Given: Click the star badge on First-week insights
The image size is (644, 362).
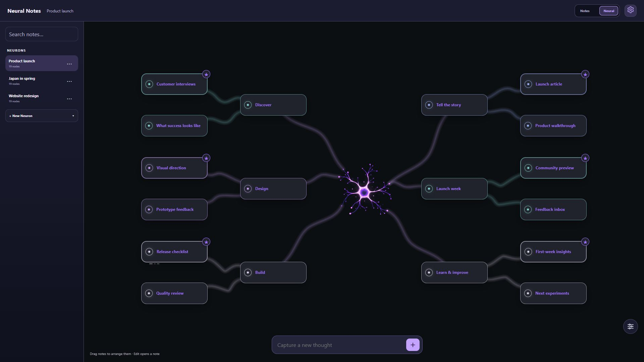Looking at the screenshot, I should point(585,242).
